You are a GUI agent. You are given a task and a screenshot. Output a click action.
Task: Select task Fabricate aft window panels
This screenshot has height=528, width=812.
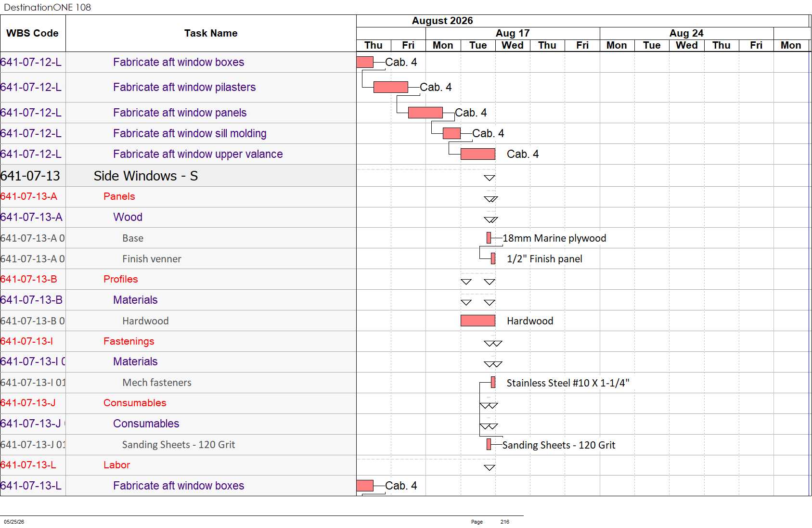pos(180,113)
